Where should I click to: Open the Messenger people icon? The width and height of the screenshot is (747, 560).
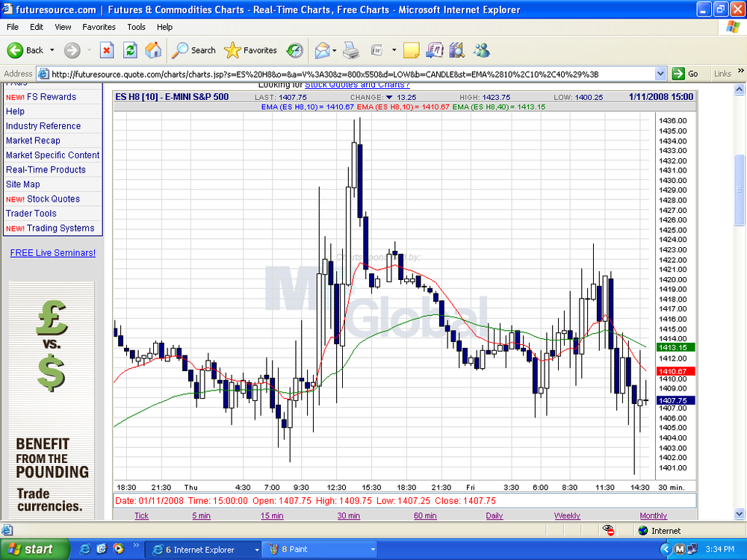coord(481,50)
